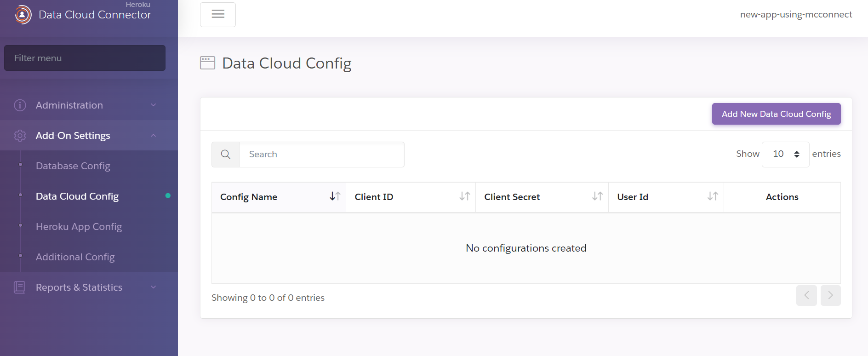
Task: Click the search magnifier icon
Action: (x=225, y=155)
